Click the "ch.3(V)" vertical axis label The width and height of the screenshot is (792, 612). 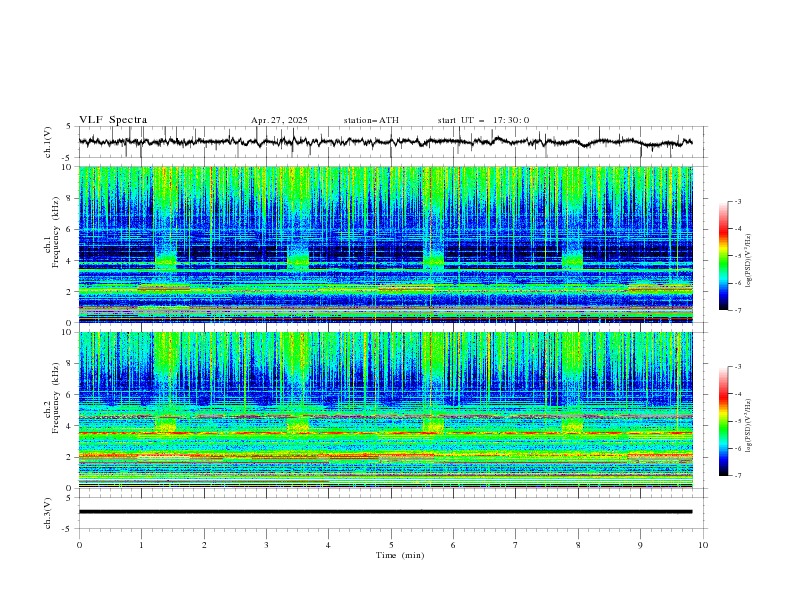[48, 513]
